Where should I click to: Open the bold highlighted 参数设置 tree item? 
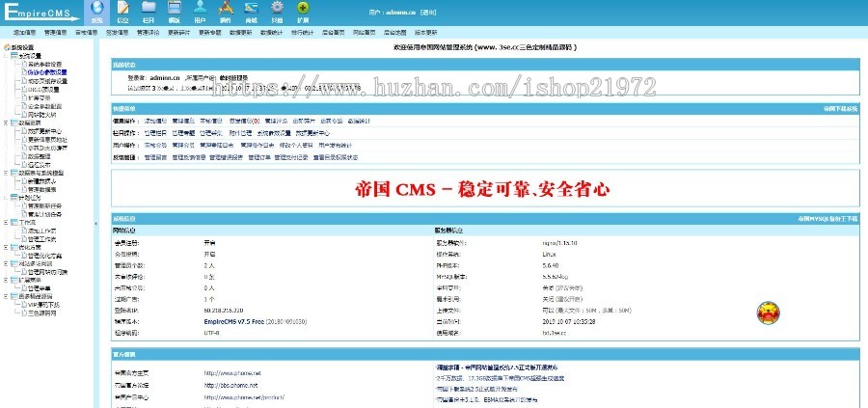[x=47, y=72]
